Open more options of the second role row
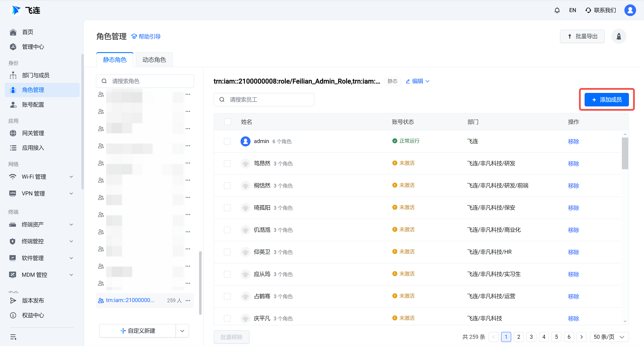This screenshot has width=644, height=346. (188, 111)
